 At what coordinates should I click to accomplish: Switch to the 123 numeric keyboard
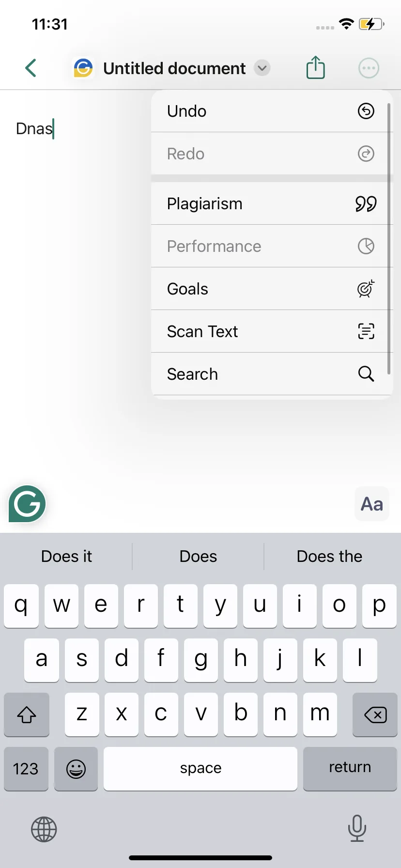pyautogui.click(x=26, y=769)
